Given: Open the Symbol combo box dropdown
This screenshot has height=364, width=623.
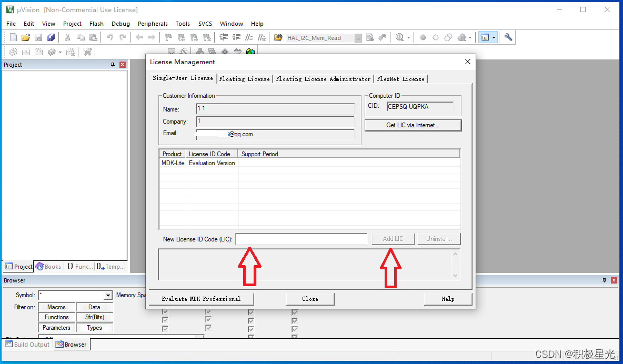Looking at the screenshot, I should pos(108,295).
